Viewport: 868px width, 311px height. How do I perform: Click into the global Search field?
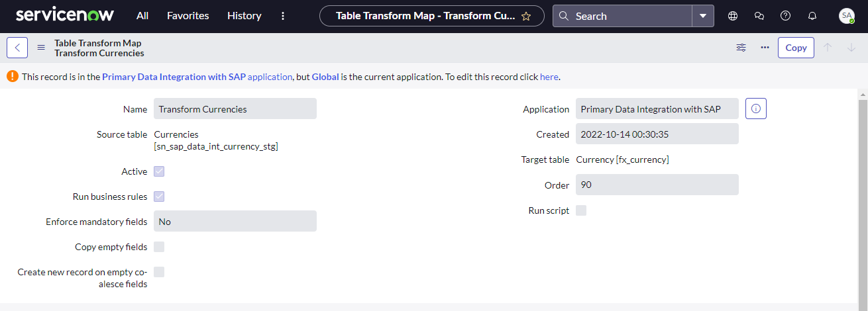coord(623,16)
